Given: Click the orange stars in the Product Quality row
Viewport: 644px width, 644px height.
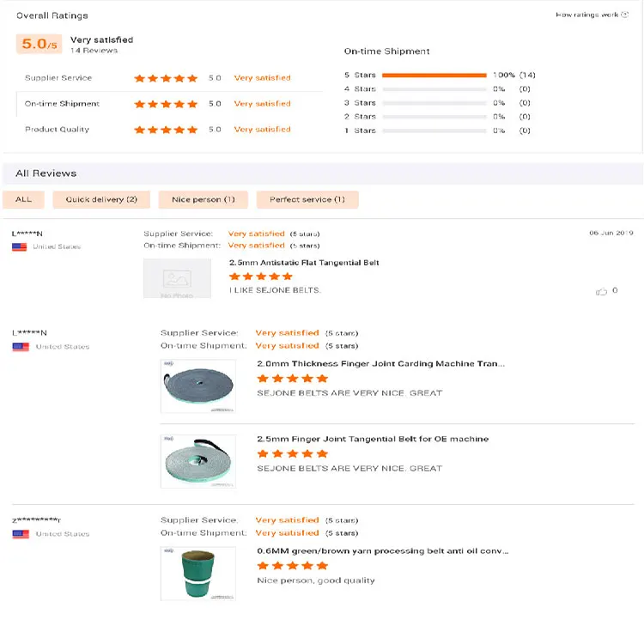Looking at the screenshot, I should pos(166,130).
